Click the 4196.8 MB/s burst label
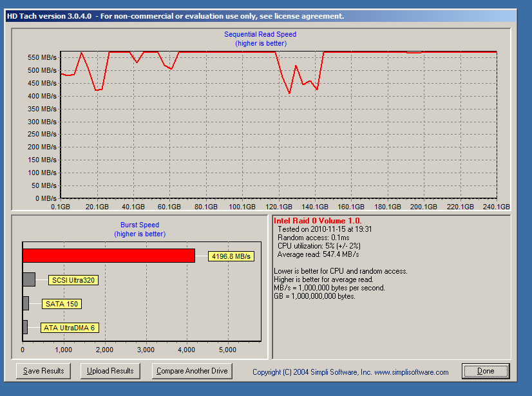 coord(231,256)
